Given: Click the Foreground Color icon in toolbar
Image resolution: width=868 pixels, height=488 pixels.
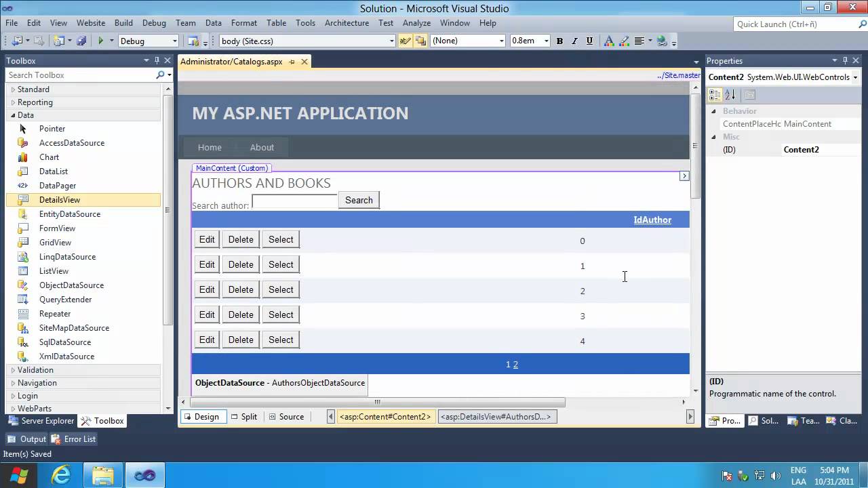Looking at the screenshot, I should pyautogui.click(x=609, y=41).
